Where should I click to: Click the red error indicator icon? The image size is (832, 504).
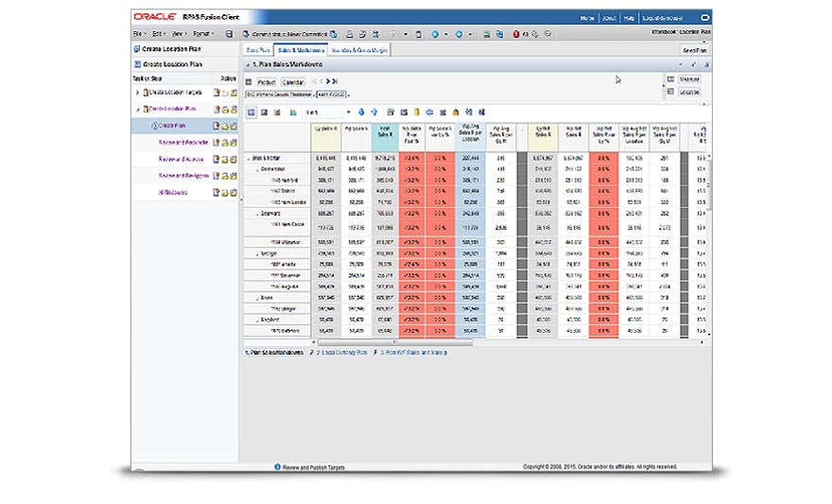pyautogui.click(x=516, y=33)
